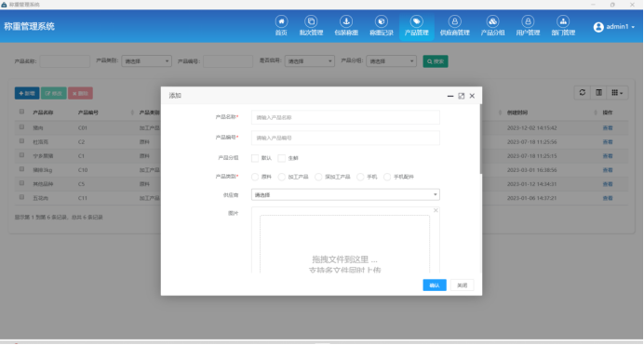This screenshot has width=644, height=345.
Task: Open 批次管理 in the top navigation
Action: 311,26
